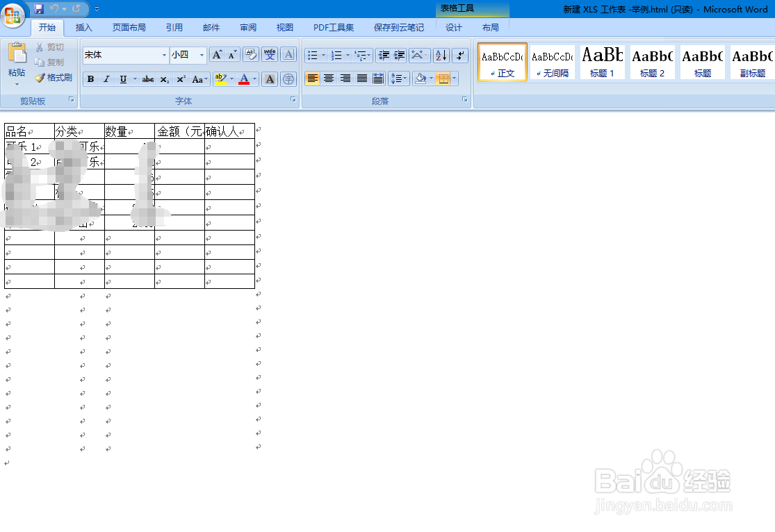Justify the text
The width and height of the screenshot is (775, 532).
pyautogui.click(x=362, y=78)
